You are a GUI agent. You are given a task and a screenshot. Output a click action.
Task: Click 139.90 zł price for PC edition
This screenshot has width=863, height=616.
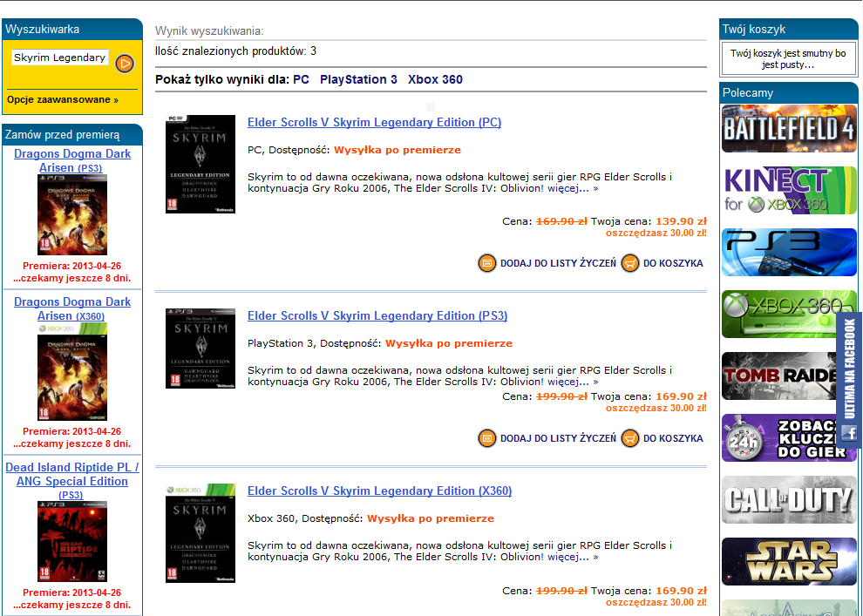tap(681, 221)
